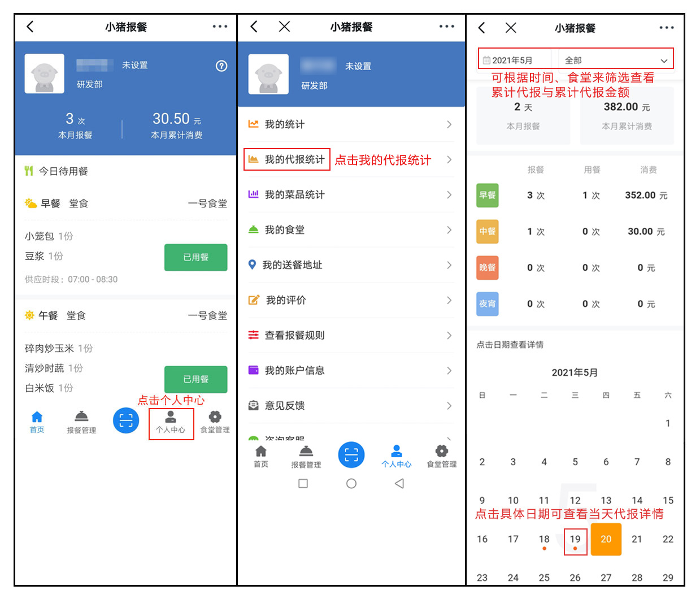Open the 全部 canteen filter dropdown
The height and width of the screenshot is (603, 700).
tap(616, 60)
